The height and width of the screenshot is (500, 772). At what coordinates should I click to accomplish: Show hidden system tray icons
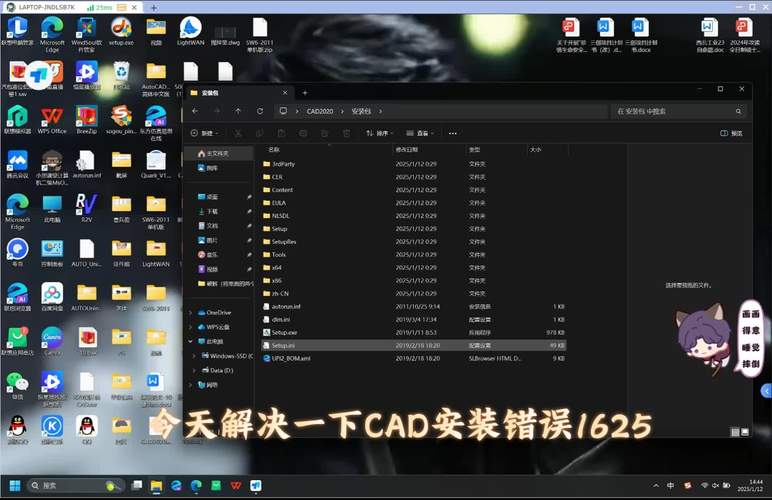coord(656,486)
